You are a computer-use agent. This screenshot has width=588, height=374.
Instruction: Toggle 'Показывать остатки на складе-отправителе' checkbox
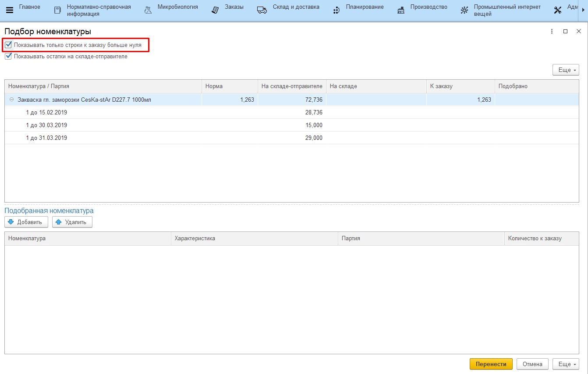point(8,56)
